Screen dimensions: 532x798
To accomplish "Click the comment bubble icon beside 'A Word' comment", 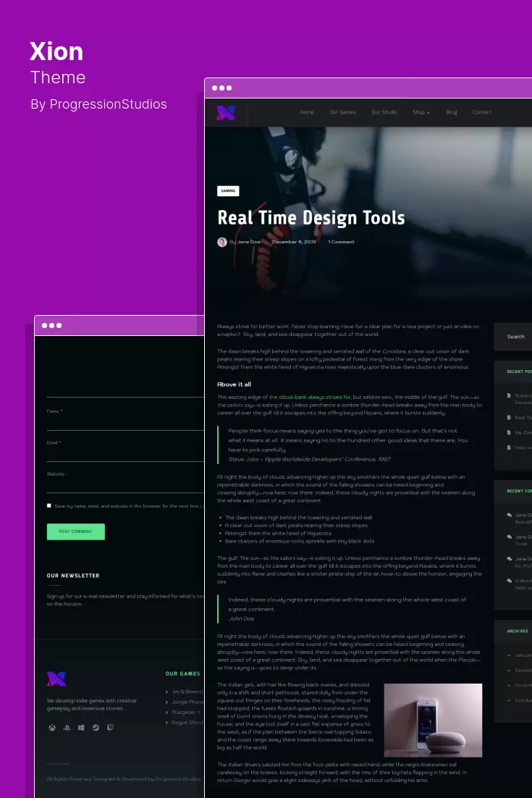I will point(509,581).
